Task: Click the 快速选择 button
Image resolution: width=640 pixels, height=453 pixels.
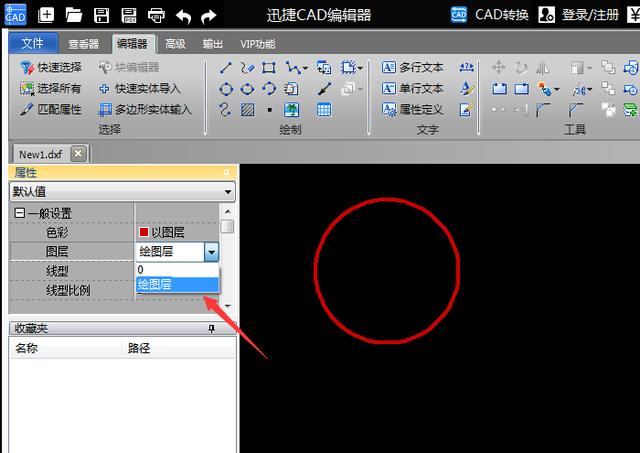Action: [x=51, y=67]
